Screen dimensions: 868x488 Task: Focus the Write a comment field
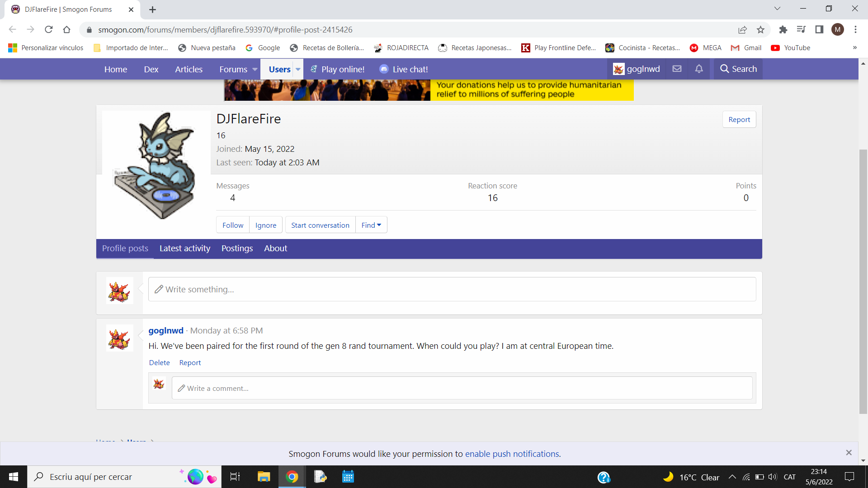[x=462, y=388]
